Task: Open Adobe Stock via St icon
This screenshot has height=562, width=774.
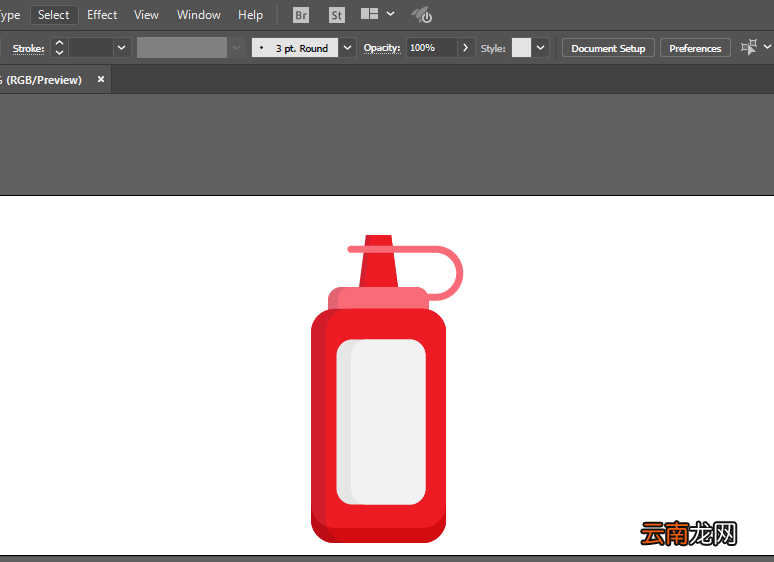Action: pyautogui.click(x=337, y=15)
